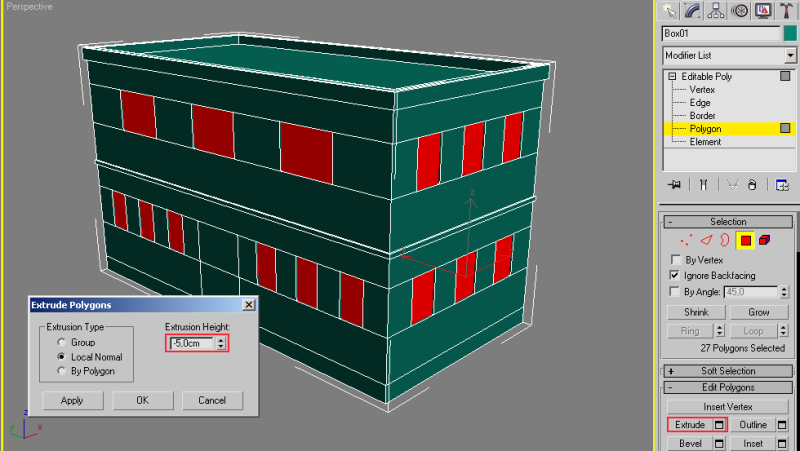Toggle Show End Result icon
The width and height of the screenshot is (800, 451).
tap(704, 185)
